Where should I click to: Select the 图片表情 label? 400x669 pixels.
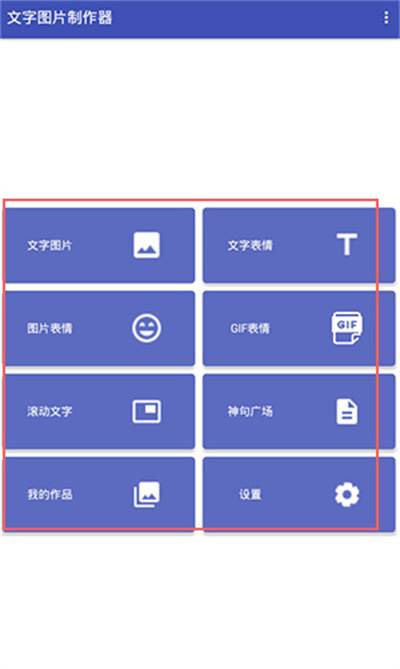[x=49, y=328]
